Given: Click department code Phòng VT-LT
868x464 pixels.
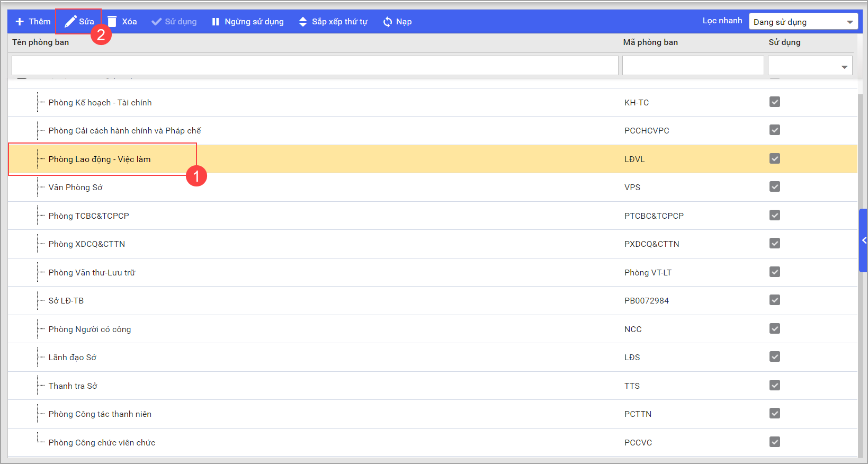Looking at the screenshot, I should tap(648, 273).
